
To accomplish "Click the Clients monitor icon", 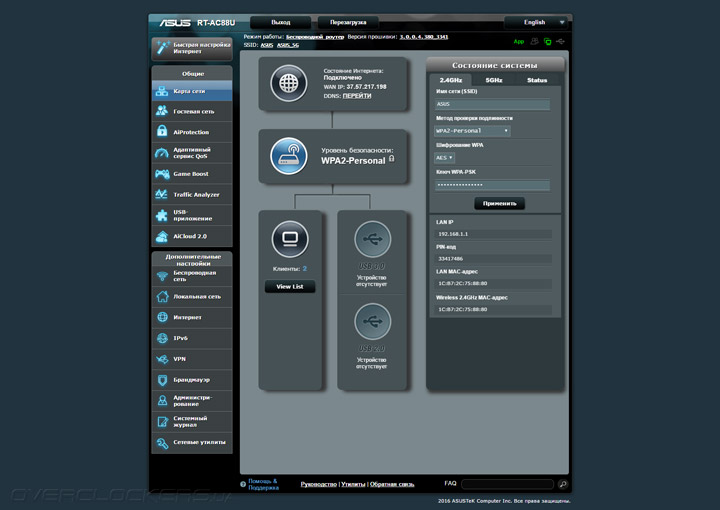I will (290, 239).
